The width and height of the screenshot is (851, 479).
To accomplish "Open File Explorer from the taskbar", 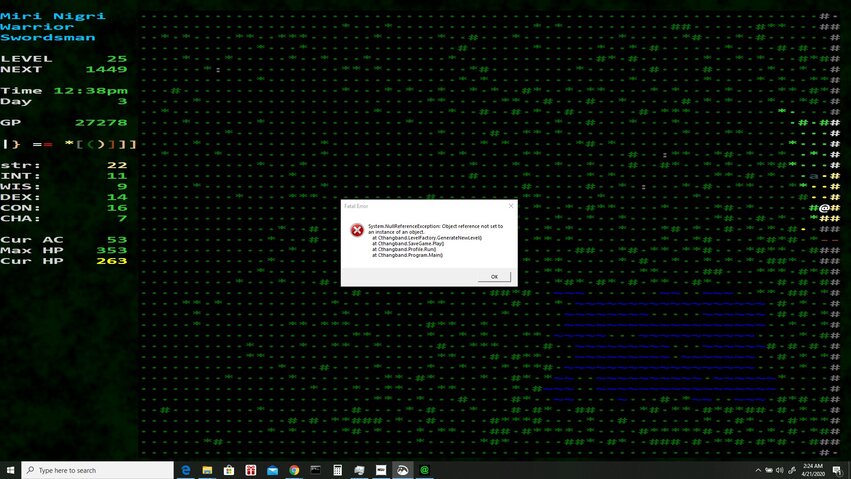I will tap(208, 469).
